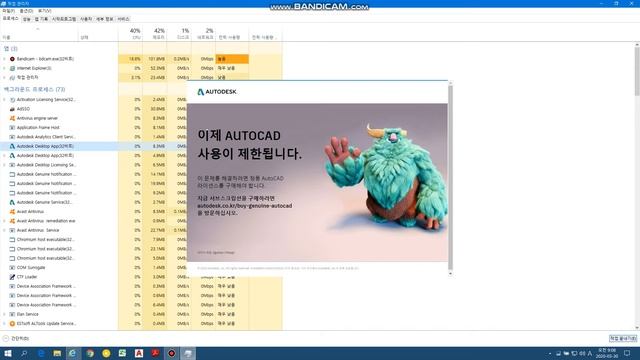Expand Avast Antivirus remediation exe row
The width and height of the screenshot is (640, 360).
click(4, 221)
